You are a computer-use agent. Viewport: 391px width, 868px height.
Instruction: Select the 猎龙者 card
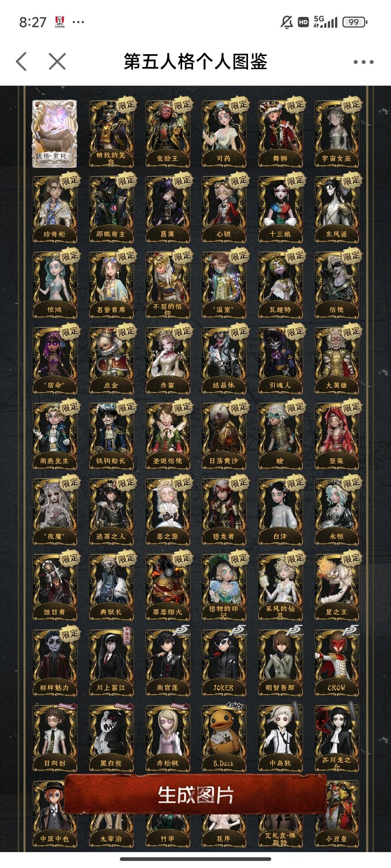click(224, 512)
